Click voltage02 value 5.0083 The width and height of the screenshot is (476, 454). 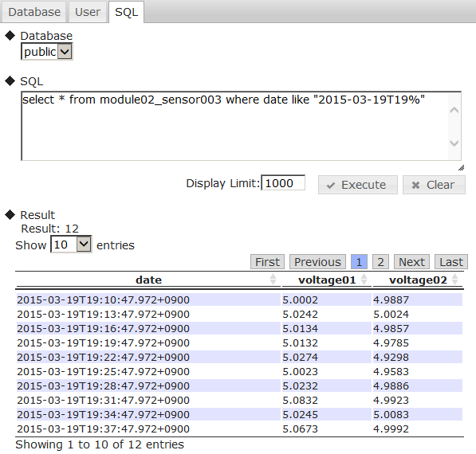(391, 415)
